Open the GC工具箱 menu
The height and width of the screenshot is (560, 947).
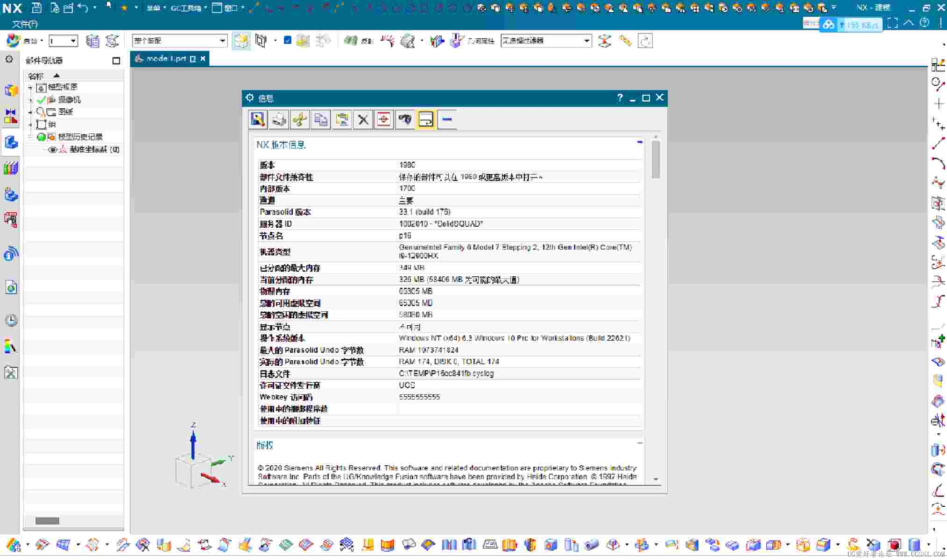[x=188, y=8]
